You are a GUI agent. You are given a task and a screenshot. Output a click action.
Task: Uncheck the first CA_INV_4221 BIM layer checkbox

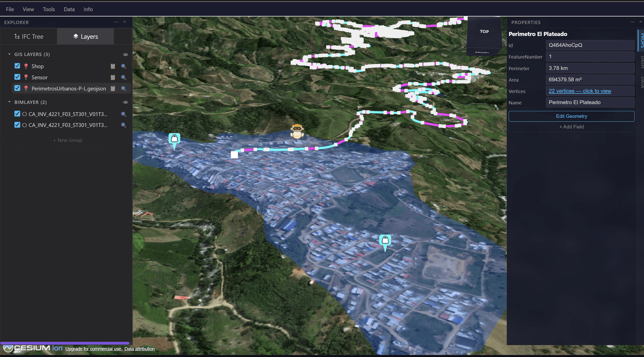coord(17,114)
